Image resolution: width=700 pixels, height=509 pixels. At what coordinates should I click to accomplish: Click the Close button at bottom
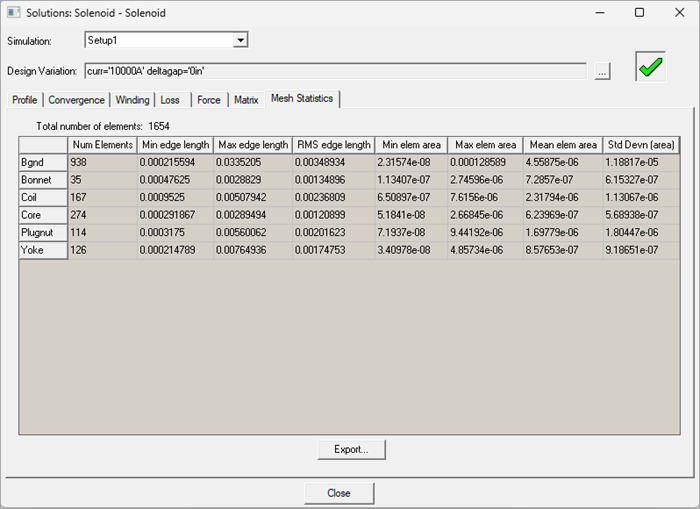339,493
